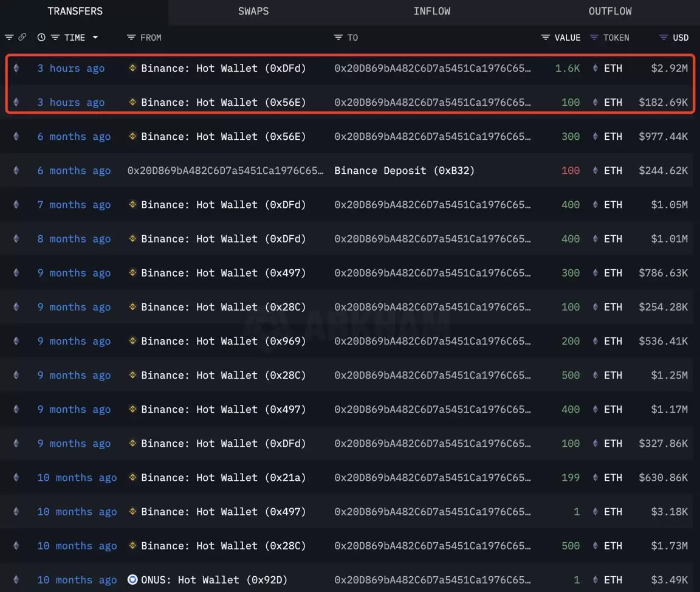Click ETH token icon on the $244.62K row
This screenshot has width=700, height=592.
click(595, 171)
